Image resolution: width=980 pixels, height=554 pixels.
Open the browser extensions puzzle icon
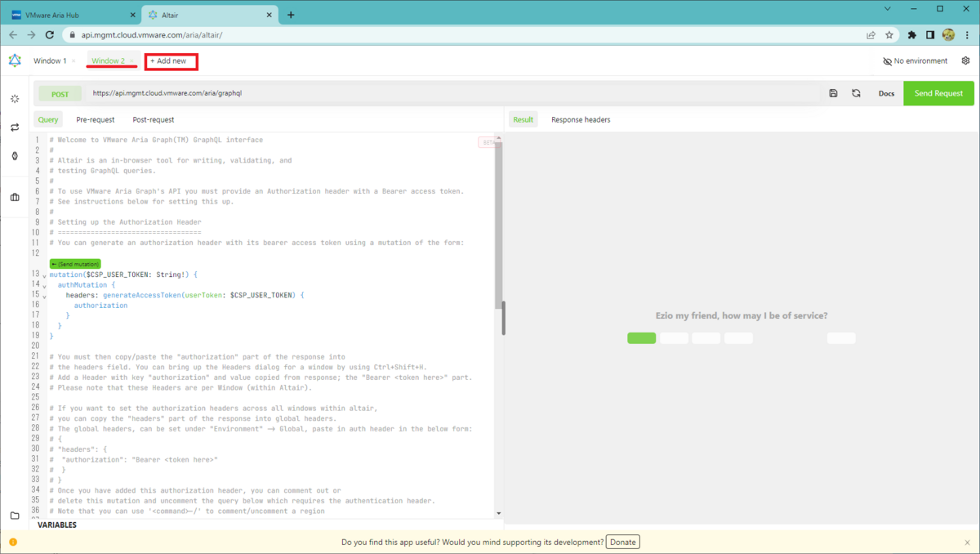tap(912, 35)
